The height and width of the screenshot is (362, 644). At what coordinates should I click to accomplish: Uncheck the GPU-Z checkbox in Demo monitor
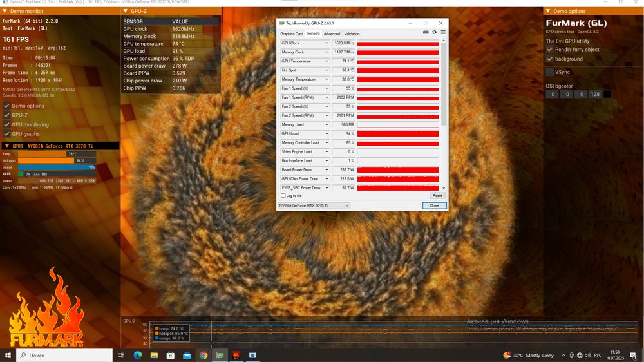(6, 115)
